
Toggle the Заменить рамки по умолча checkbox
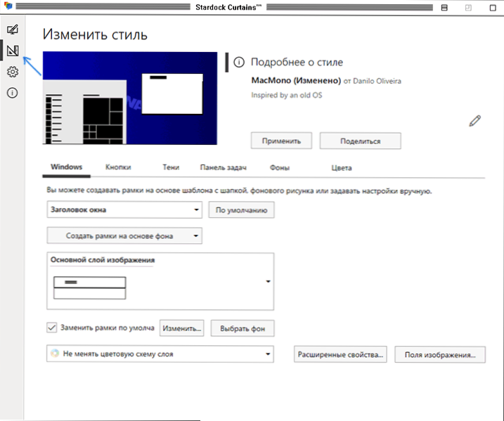click(52, 328)
